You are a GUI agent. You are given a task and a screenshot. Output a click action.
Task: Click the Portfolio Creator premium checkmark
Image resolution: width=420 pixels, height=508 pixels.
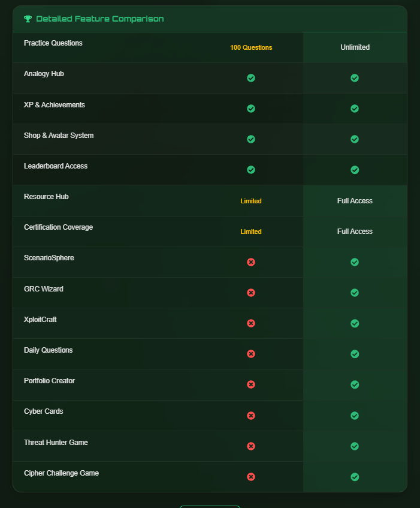[x=355, y=384]
